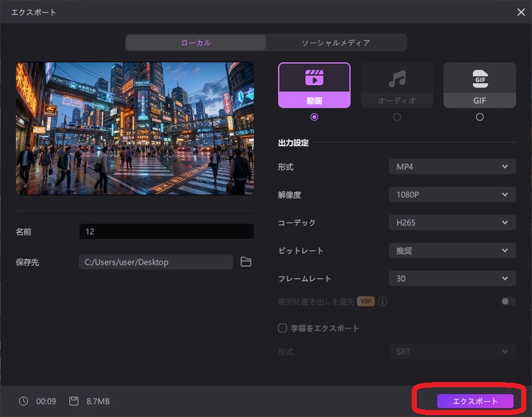Select the オーディオ audio export card
The height and width of the screenshot is (417, 532).
[x=397, y=85]
